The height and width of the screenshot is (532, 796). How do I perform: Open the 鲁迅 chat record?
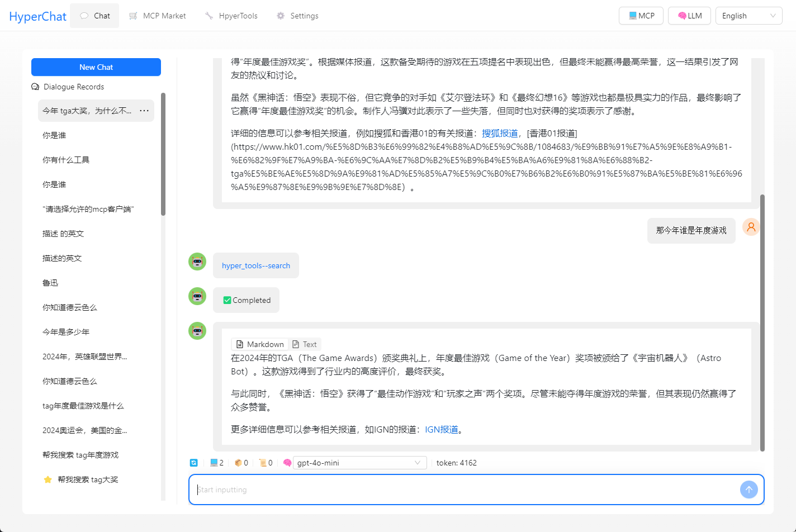pos(96,283)
